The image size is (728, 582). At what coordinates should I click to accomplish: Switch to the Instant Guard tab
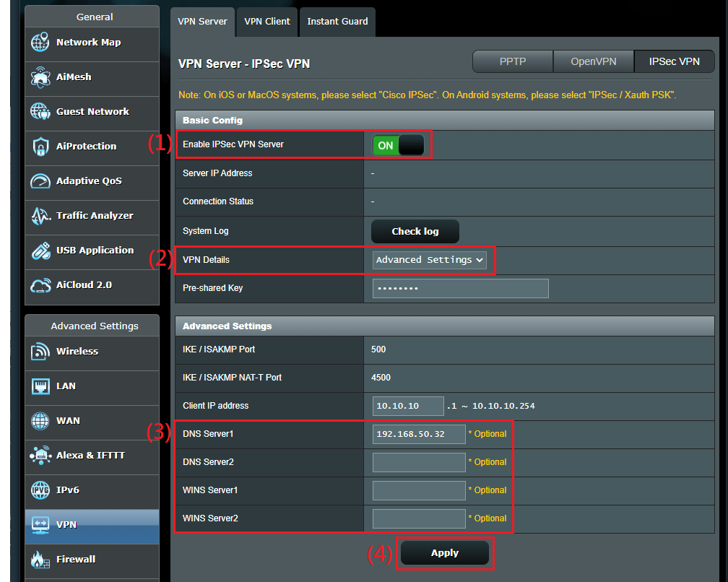337,22
